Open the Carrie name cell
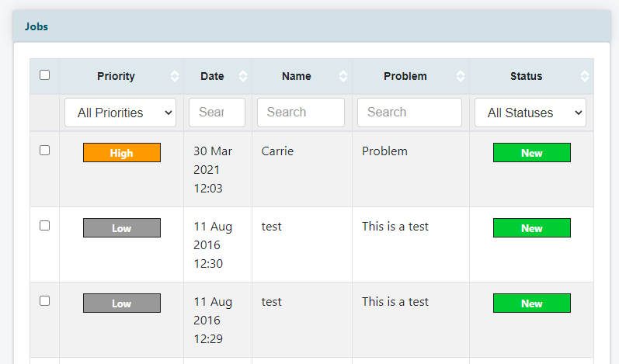The width and height of the screenshot is (619, 364). [x=277, y=151]
